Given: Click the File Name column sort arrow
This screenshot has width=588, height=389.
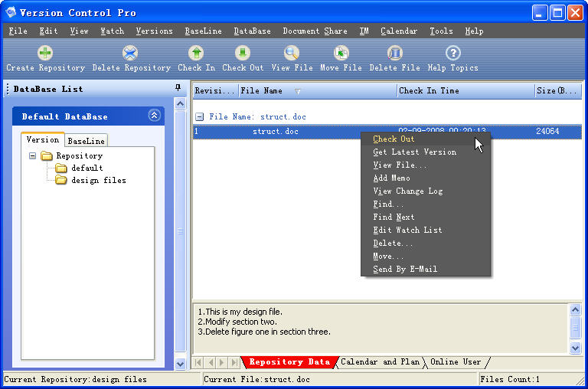Looking at the screenshot, I should (297, 91).
